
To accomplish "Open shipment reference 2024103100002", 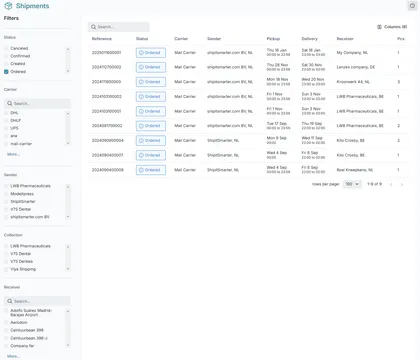I will tap(107, 96).
